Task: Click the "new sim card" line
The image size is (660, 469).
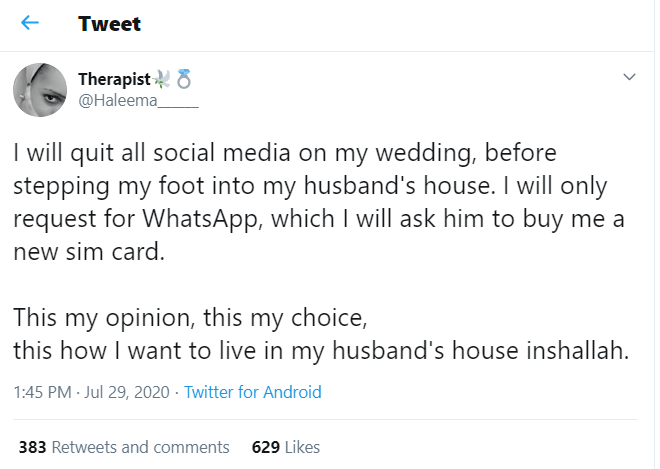Action: (x=90, y=252)
